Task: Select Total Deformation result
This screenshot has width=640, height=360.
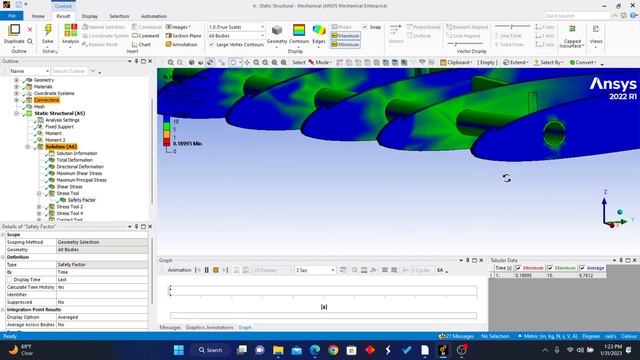Action: pos(75,160)
